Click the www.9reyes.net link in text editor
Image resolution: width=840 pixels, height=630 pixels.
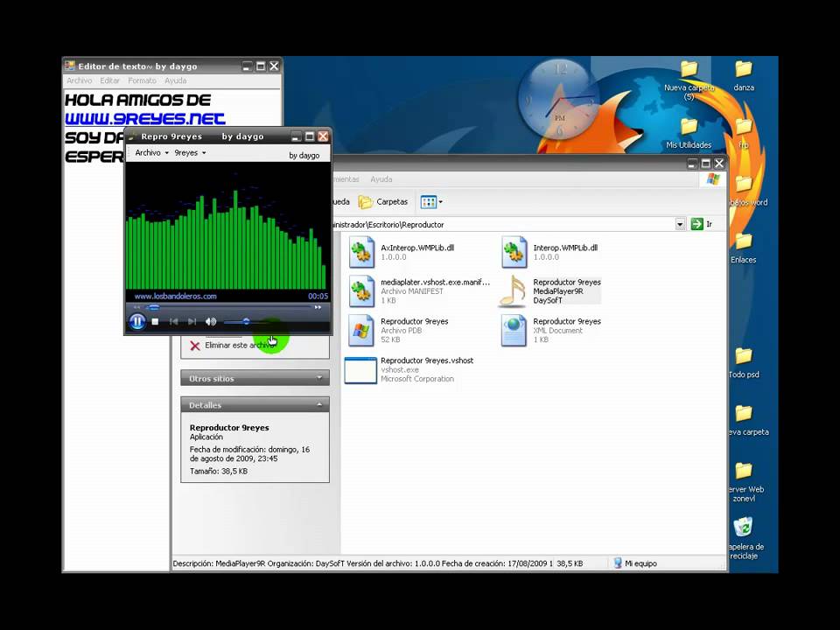(x=145, y=118)
